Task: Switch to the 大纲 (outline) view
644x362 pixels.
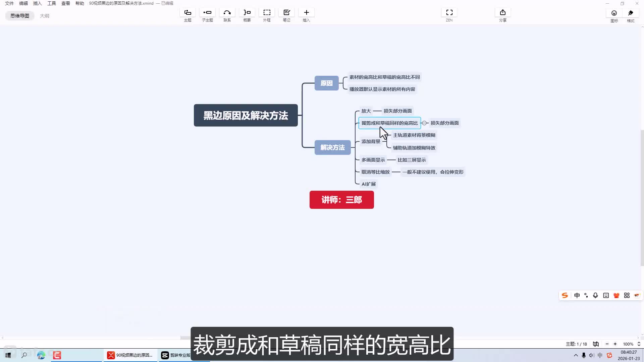Action: pyautogui.click(x=44, y=16)
